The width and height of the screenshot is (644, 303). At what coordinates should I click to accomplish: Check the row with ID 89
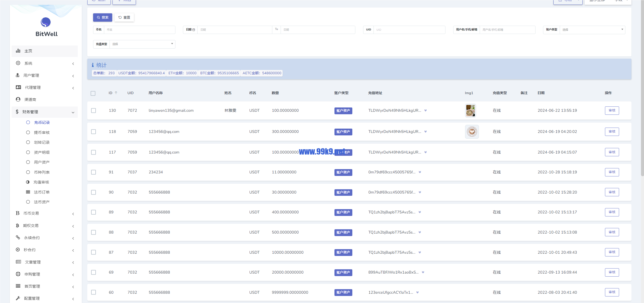[x=94, y=212]
